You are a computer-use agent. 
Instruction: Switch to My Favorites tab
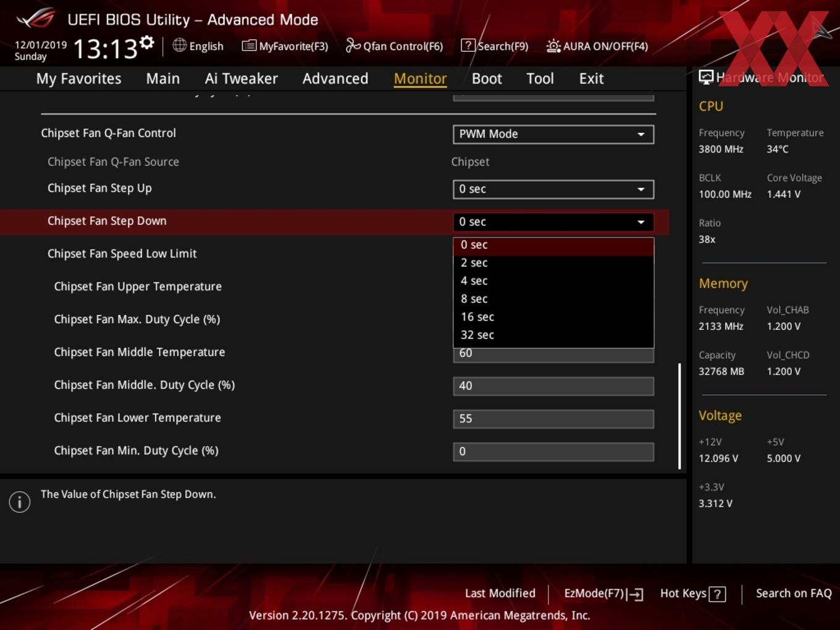point(78,78)
